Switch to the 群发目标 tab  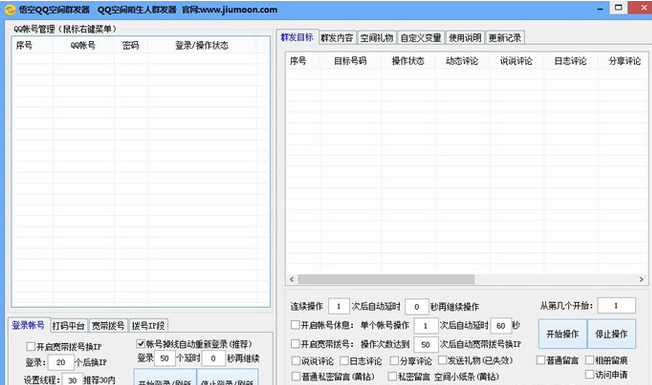pos(297,37)
